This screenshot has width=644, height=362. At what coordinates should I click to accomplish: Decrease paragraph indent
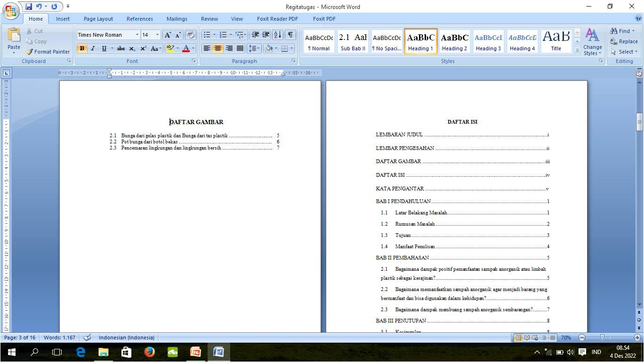tap(255, 35)
